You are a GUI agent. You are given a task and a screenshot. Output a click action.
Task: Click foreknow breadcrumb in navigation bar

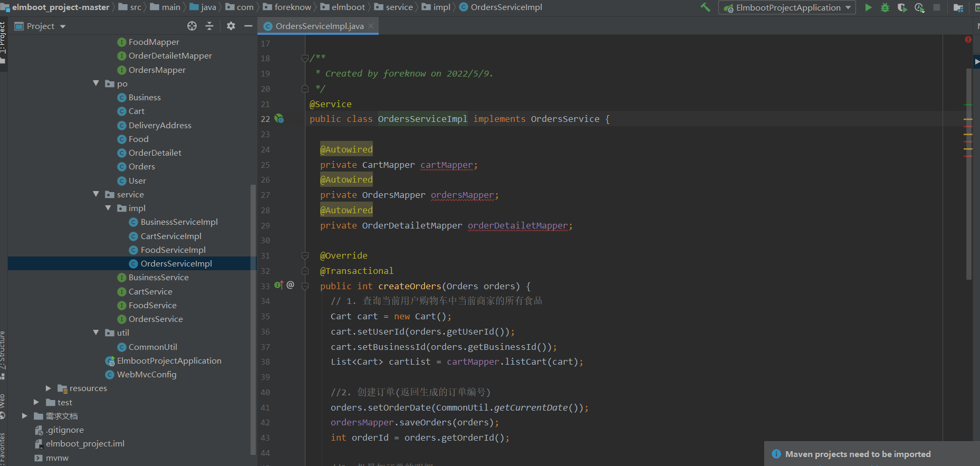pos(287,7)
